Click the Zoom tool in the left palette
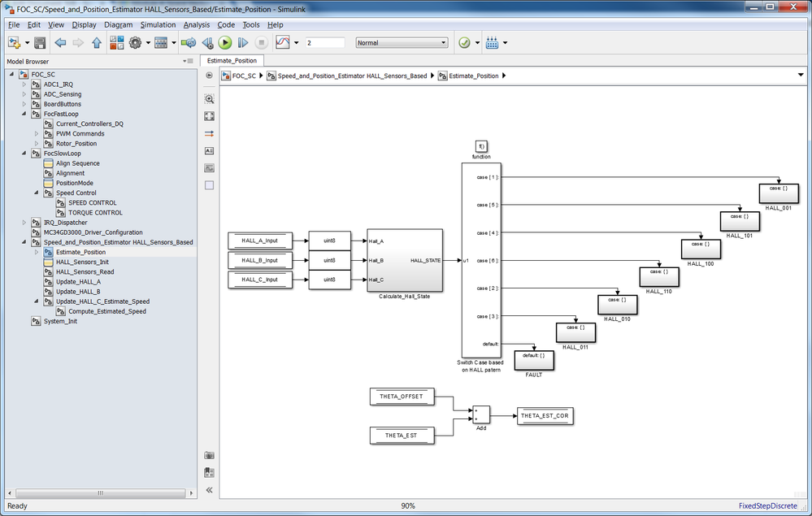This screenshot has width=812, height=516. pyautogui.click(x=209, y=99)
